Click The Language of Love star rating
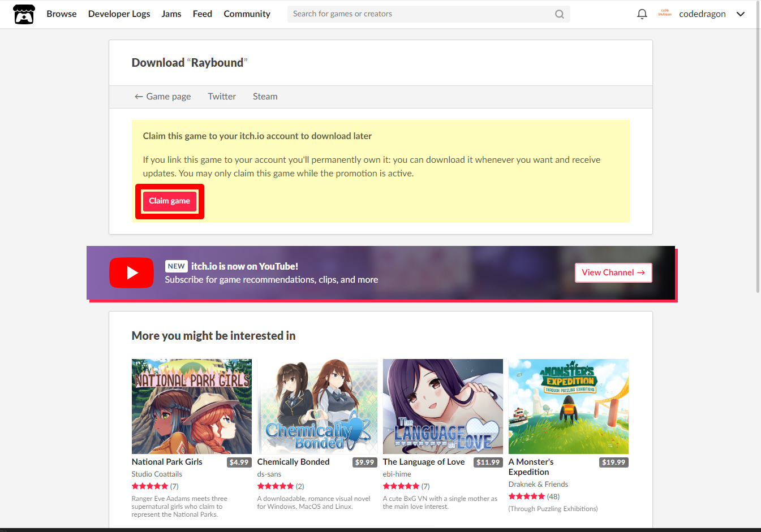Image resolution: width=761 pixels, height=532 pixels. pyautogui.click(x=401, y=486)
